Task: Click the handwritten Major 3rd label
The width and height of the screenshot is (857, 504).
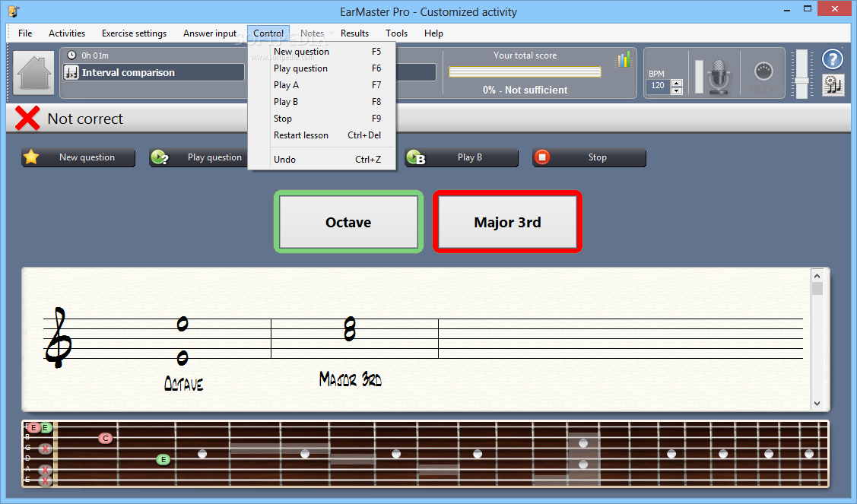Action: [x=351, y=379]
